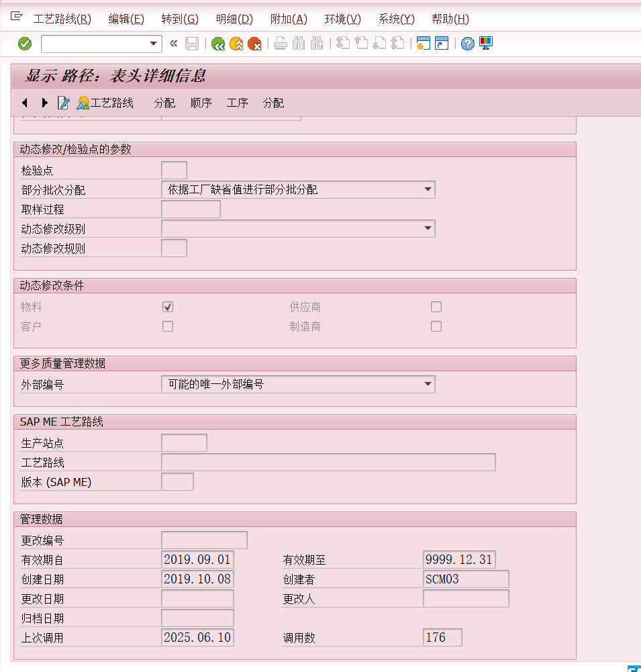641x672 pixels.
Task: Open the 附加(A) menu
Action: pos(289,19)
